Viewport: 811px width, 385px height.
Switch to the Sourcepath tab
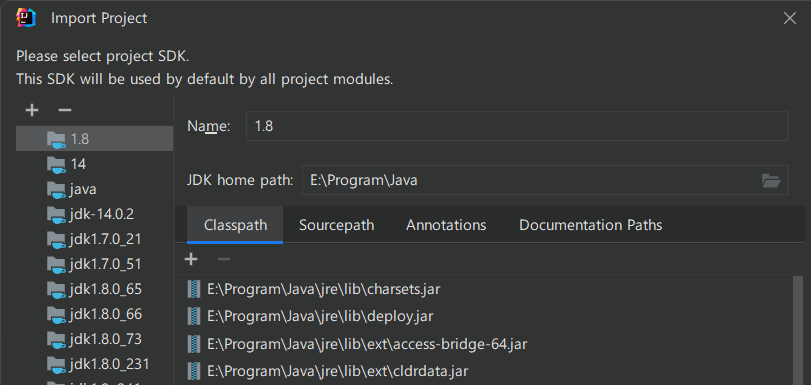click(x=337, y=225)
